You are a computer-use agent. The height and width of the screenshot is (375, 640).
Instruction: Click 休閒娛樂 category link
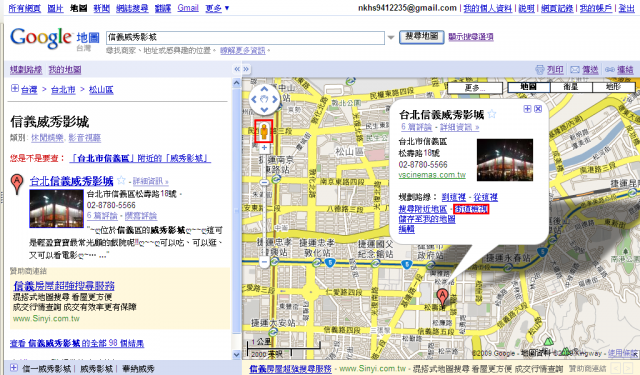pos(47,138)
